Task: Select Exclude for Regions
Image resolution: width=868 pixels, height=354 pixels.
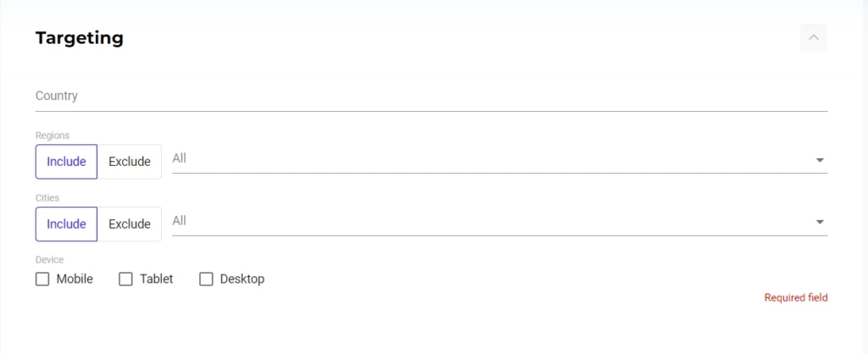Action: coord(130,162)
